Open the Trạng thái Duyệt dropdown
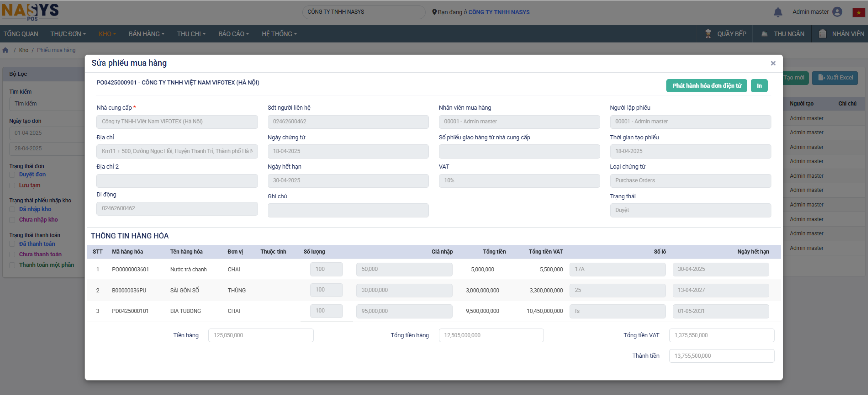This screenshot has width=868, height=395. tap(690, 210)
